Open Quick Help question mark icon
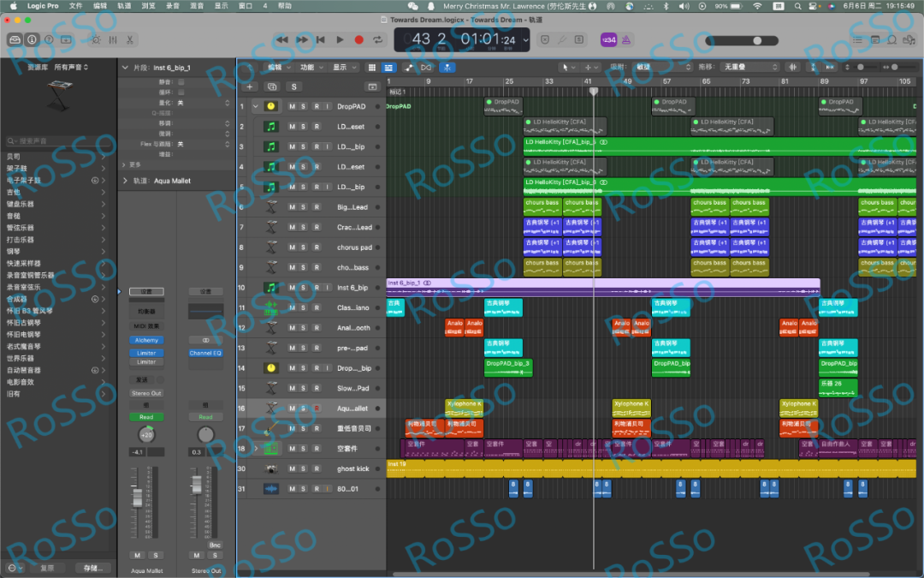The width and height of the screenshot is (924, 578). tap(49, 39)
